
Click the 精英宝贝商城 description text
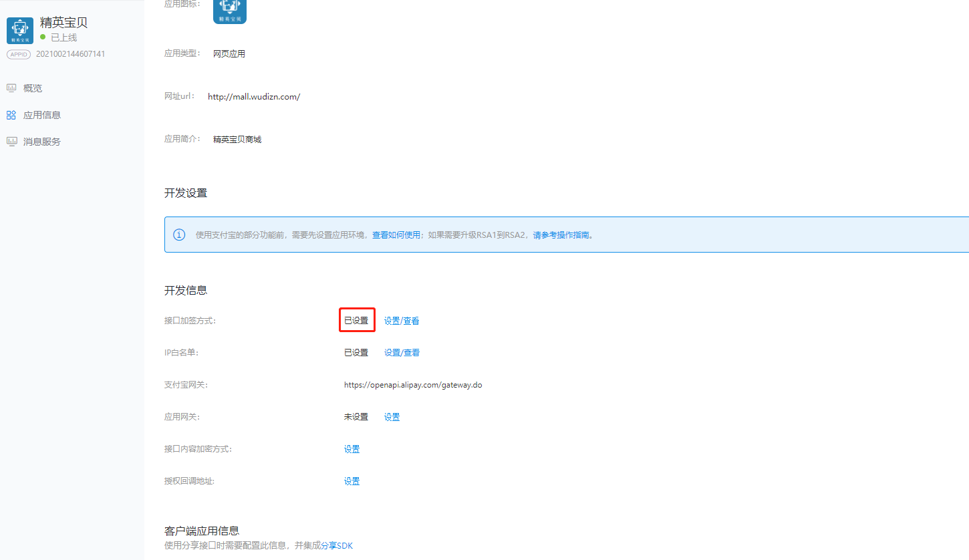pyautogui.click(x=237, y=140)
